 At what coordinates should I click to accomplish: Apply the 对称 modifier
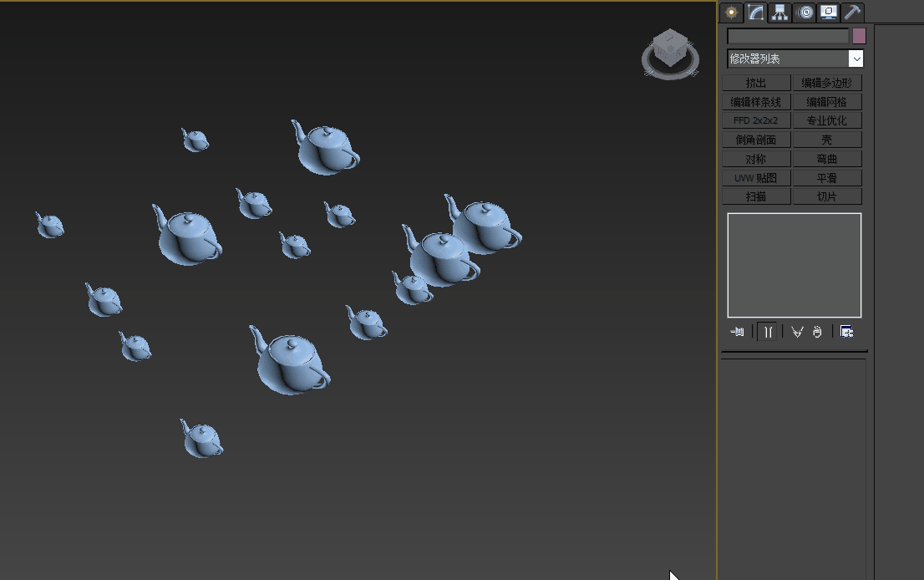(x=756, y=159)
